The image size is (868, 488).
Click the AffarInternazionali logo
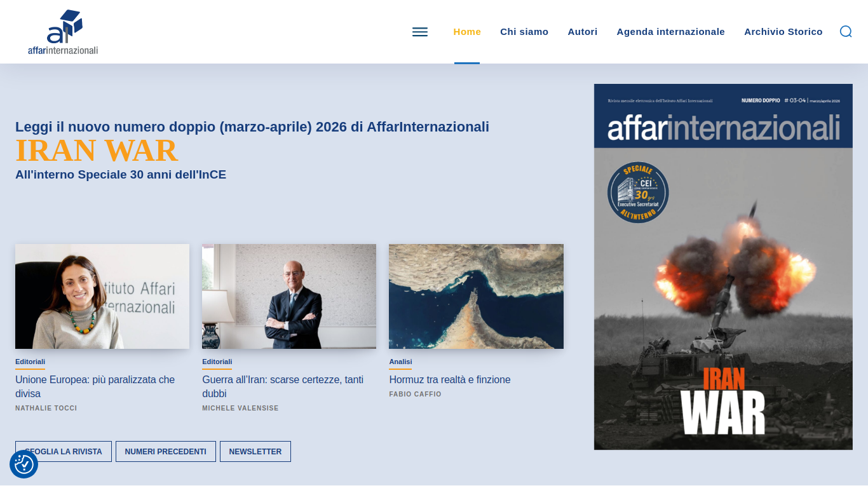(63, 32)
